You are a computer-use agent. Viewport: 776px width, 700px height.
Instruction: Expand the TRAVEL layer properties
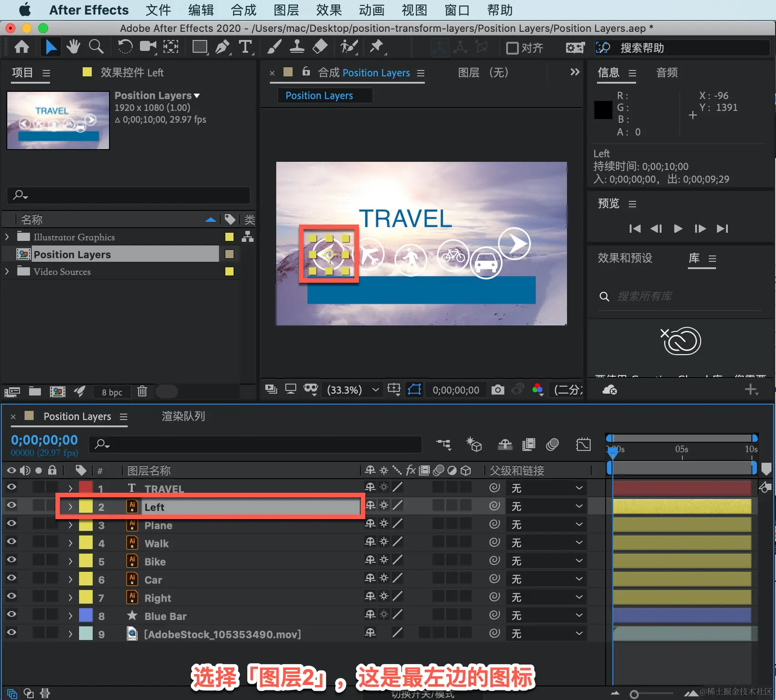(x=70, y=488)
